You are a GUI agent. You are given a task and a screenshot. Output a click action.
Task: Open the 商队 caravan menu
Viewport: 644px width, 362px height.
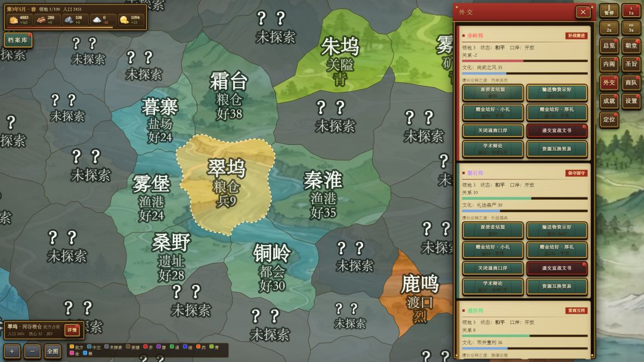(631, 82)
